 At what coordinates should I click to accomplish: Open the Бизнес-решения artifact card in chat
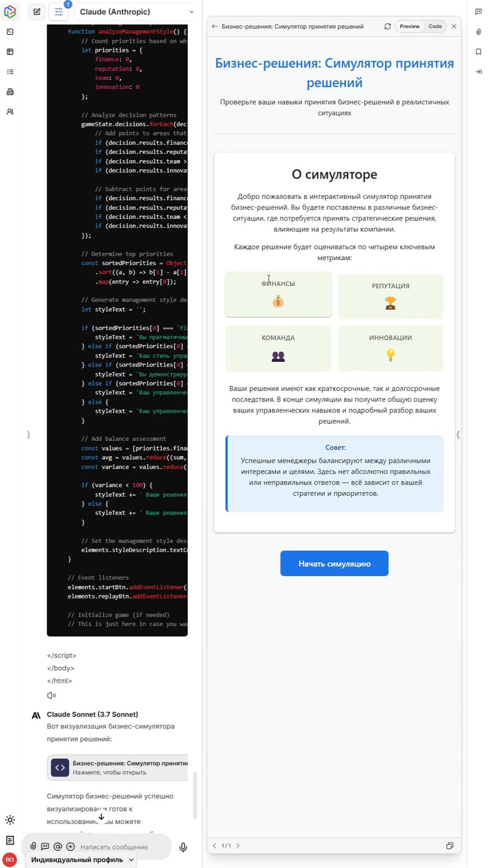click(x=118, y=768)
